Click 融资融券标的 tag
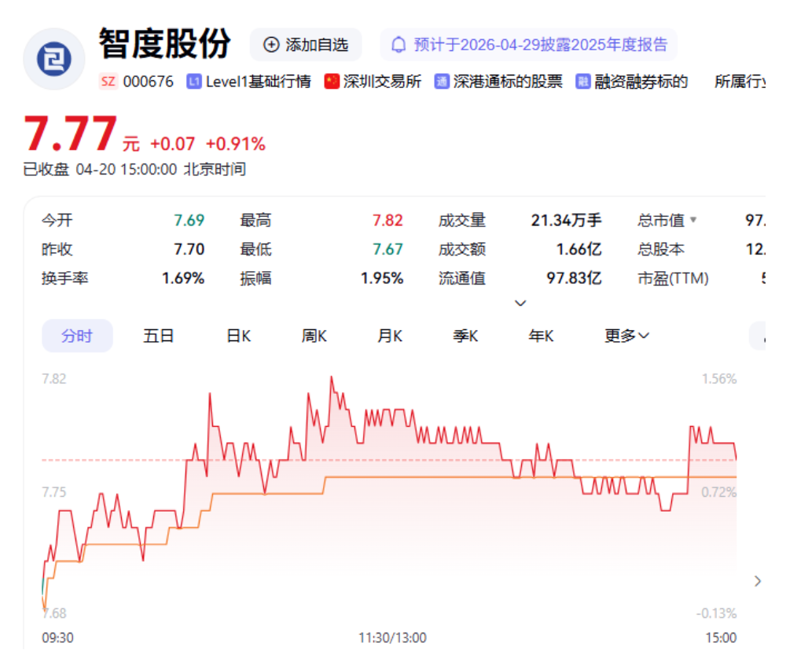 [641, 81]
